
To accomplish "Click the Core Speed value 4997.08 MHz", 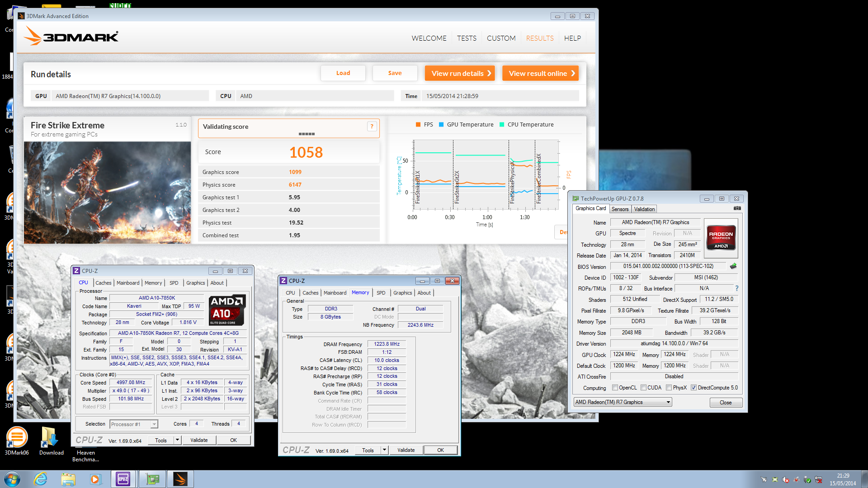I will (x=131, y=383).
